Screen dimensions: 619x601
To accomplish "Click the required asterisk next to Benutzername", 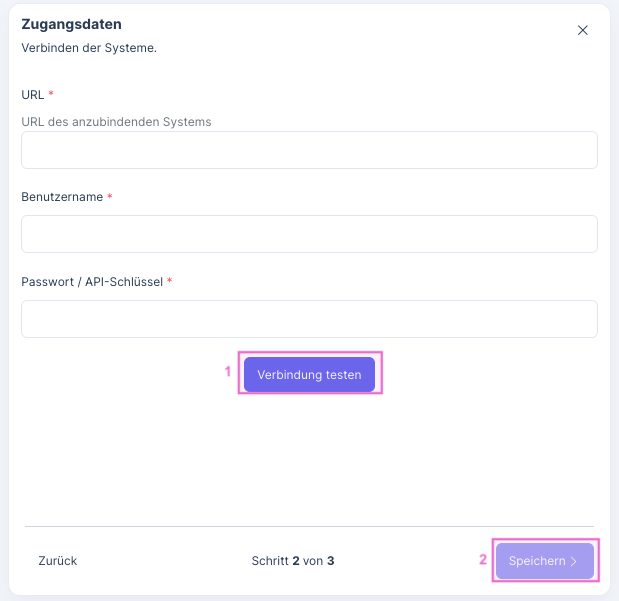I will click(110, 197).
